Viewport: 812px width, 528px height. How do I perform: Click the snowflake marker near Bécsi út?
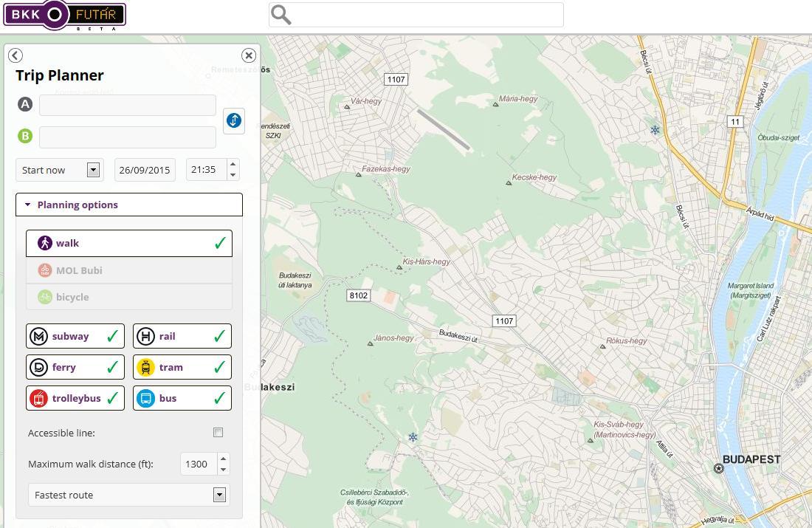655,131
